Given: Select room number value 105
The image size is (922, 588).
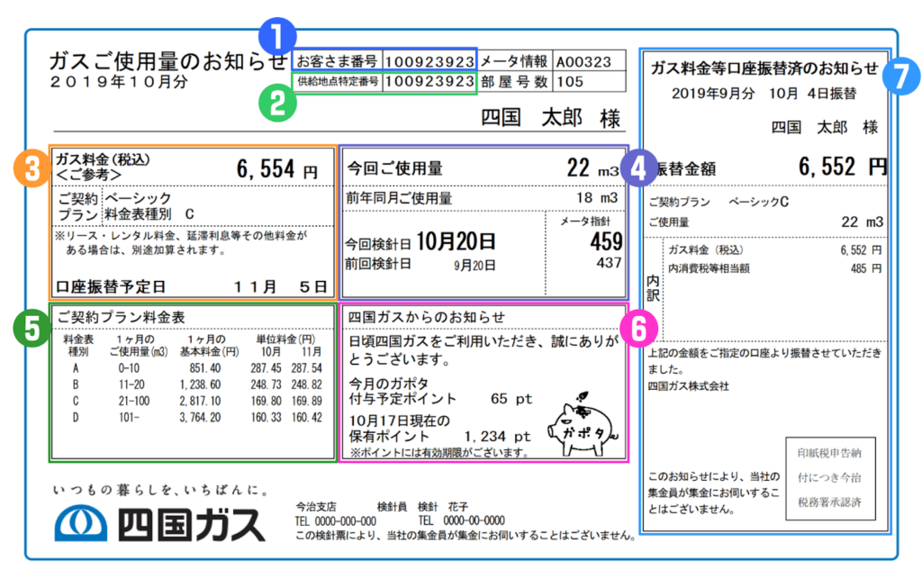Looking at the screenshot, I should click(570, 82).
